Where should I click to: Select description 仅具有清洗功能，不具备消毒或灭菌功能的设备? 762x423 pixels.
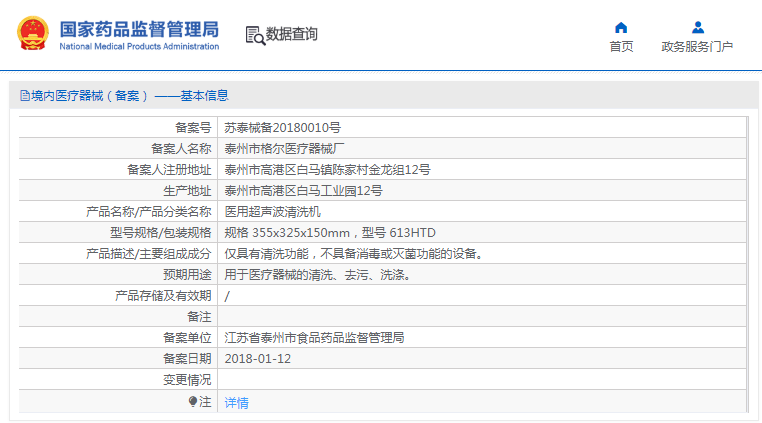tap(354, 254)
